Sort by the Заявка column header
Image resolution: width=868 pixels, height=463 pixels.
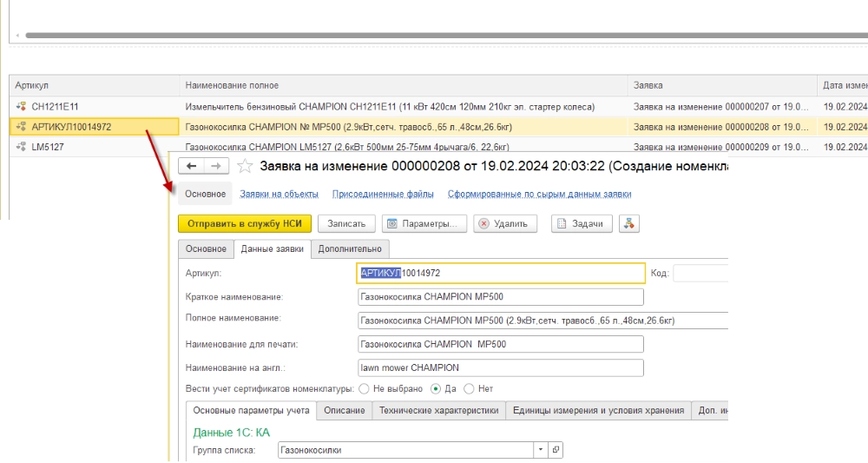(x=722, y=85)
